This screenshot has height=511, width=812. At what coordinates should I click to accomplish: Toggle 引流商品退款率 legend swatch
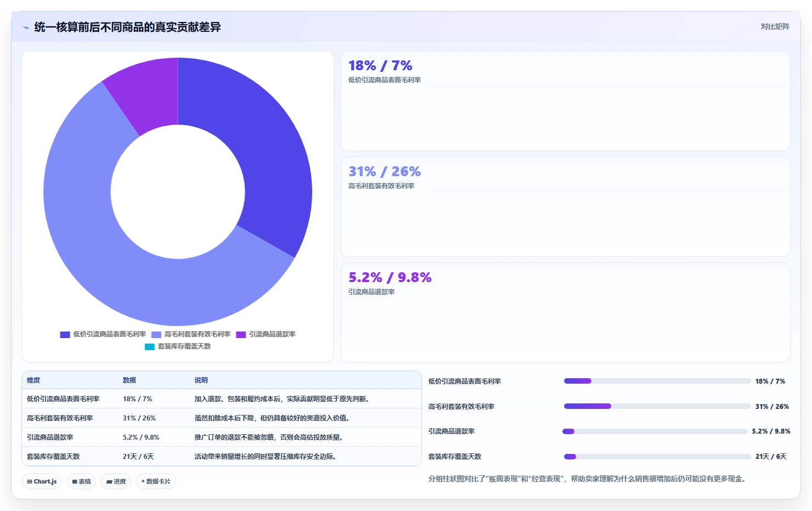(241, 335)
